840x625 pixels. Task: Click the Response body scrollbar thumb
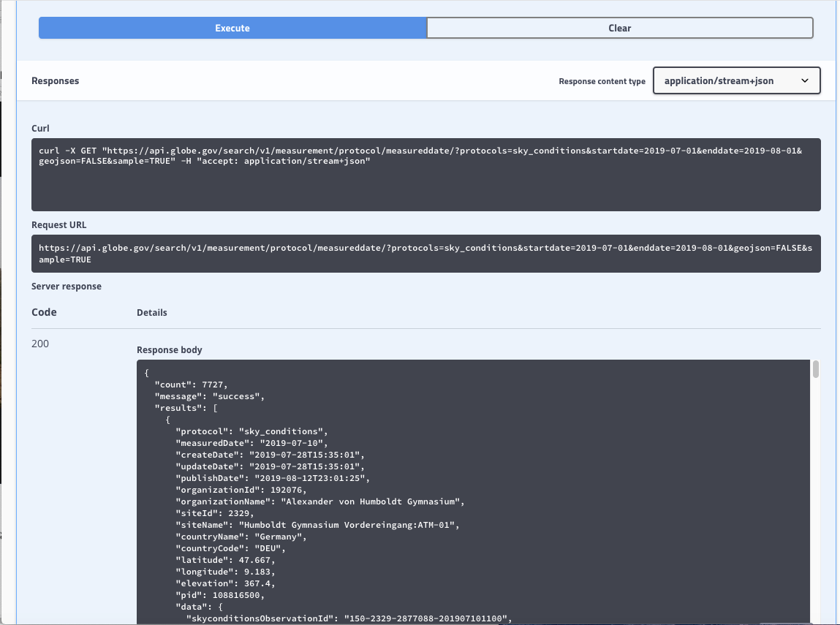pos(815,370)
